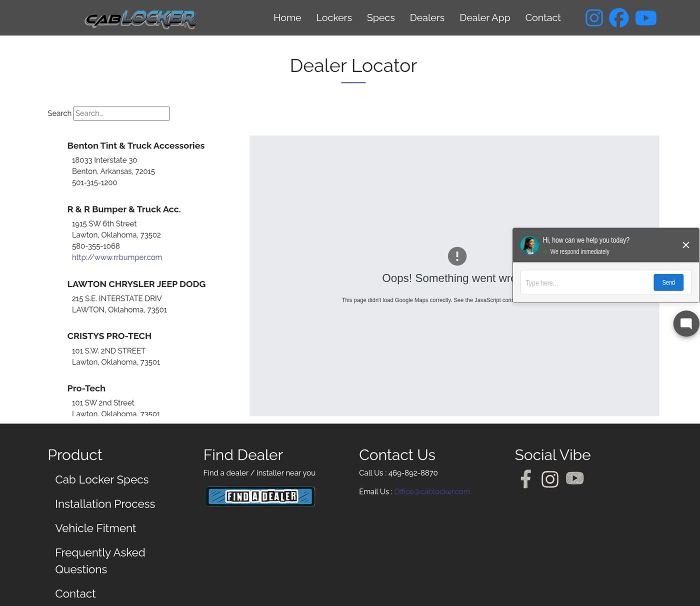Open Installation Process footer link
Screen dimensions: 700x606
click(105, 504)
